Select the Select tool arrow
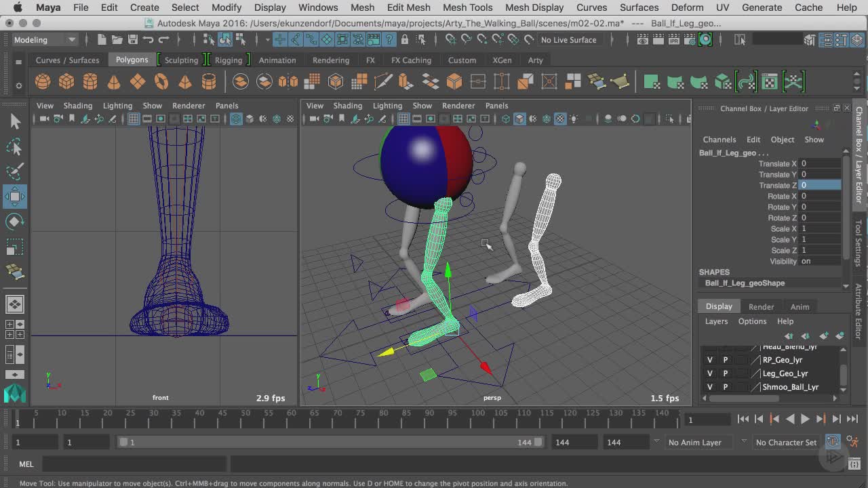Viewport: 868px width, 488px height. 15,121
